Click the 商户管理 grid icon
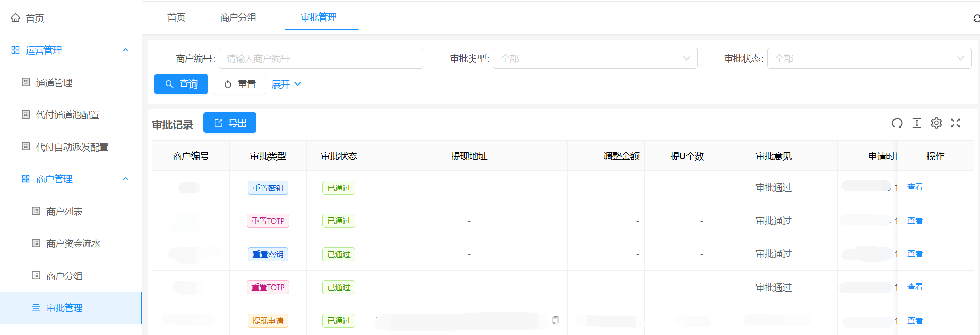 [x=26, y=179]
